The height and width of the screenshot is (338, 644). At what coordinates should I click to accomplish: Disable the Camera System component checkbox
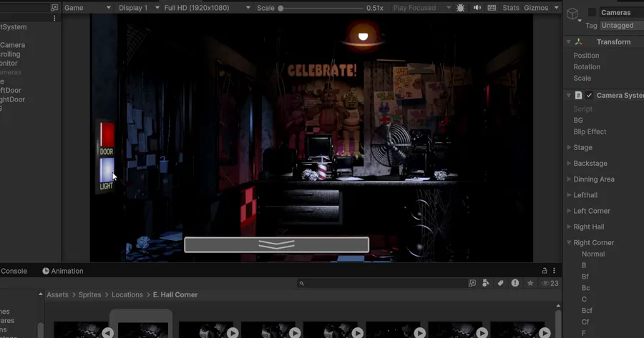point(590,95)
